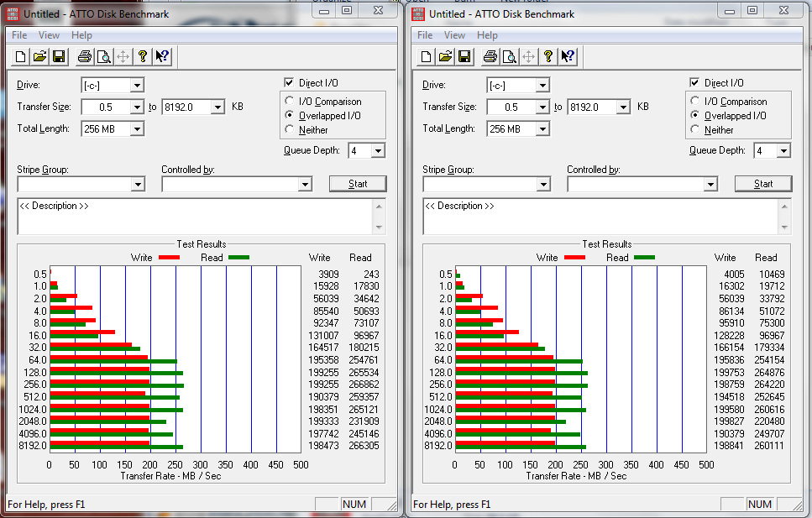This screenshot has width=812, height=518.
Task: Click the move arrows icon in left window
Action: click(123, 56)
